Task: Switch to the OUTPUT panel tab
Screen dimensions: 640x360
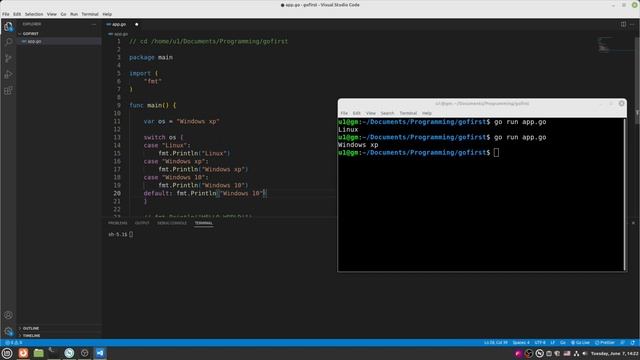Action: coord(142,223)
